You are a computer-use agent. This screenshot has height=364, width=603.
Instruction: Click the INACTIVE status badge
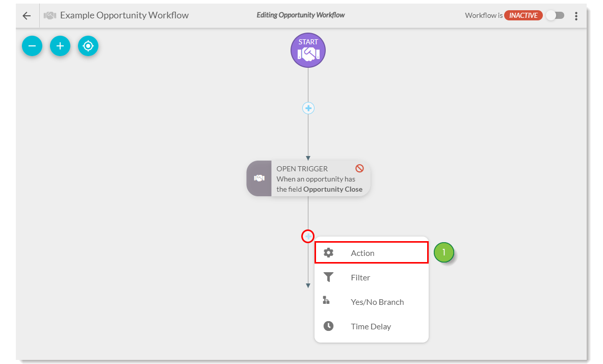(x=523, y=15)
